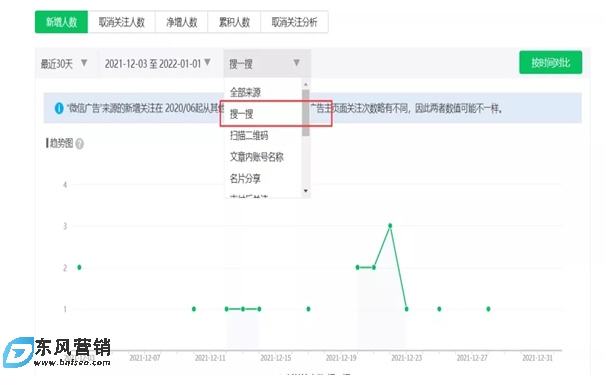Click the scroll-down arrow in source dropdown list
Image resolution: width=605 pixels, height=375 pixels.
pos(306,191)
